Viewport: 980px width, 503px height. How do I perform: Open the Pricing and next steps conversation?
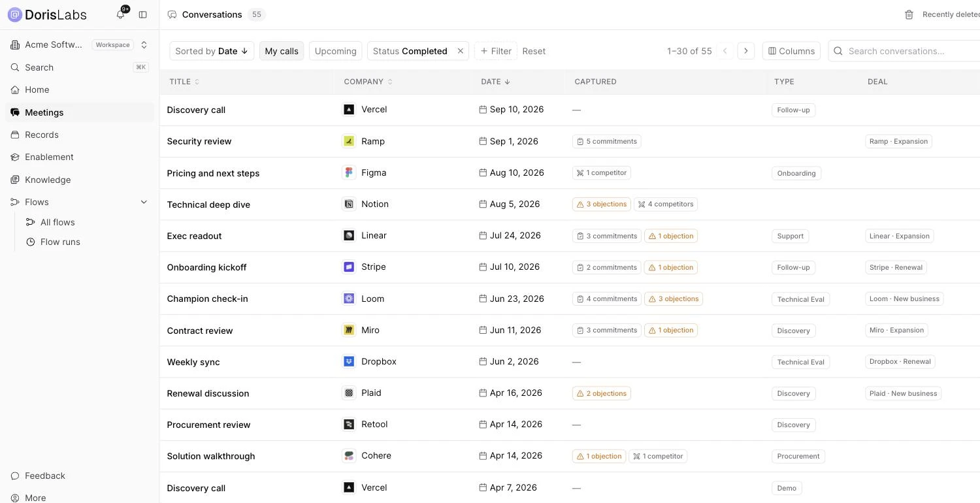(x=213, y=173)
